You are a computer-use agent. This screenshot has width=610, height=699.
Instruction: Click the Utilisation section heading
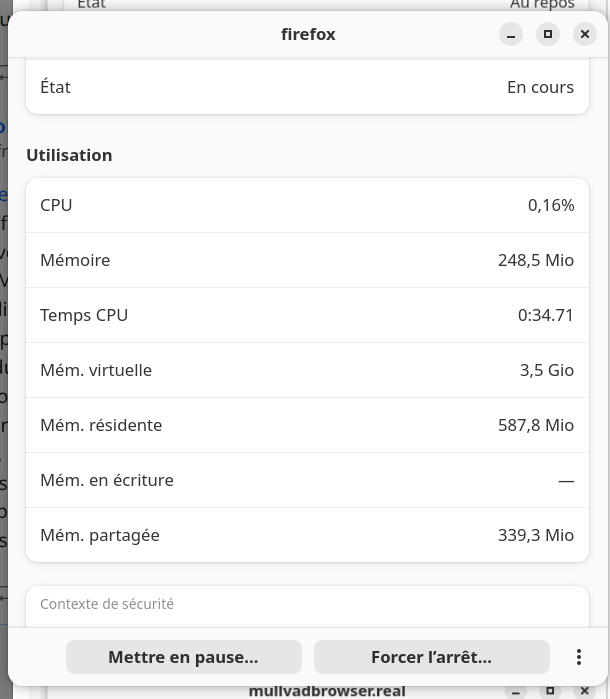pos(69,155)
